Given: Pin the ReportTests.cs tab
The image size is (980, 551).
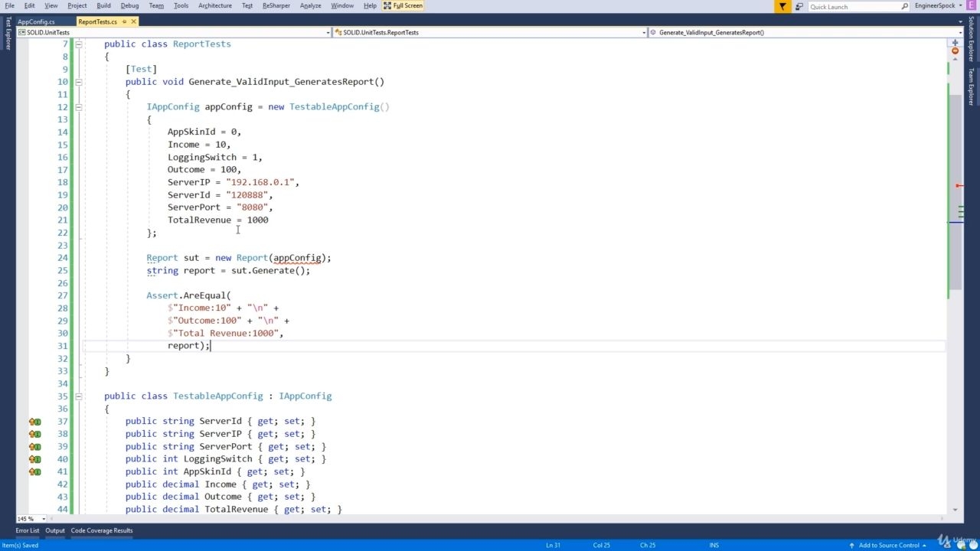Looking at the screenshot, I should [124, 21].
